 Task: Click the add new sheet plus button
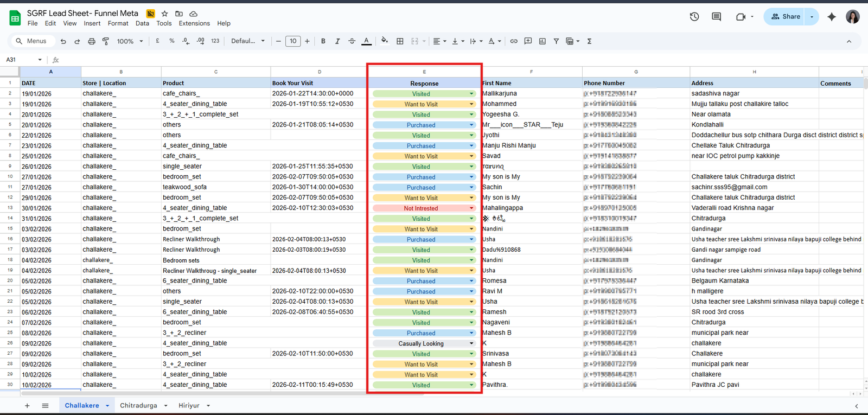pos(27,405)
